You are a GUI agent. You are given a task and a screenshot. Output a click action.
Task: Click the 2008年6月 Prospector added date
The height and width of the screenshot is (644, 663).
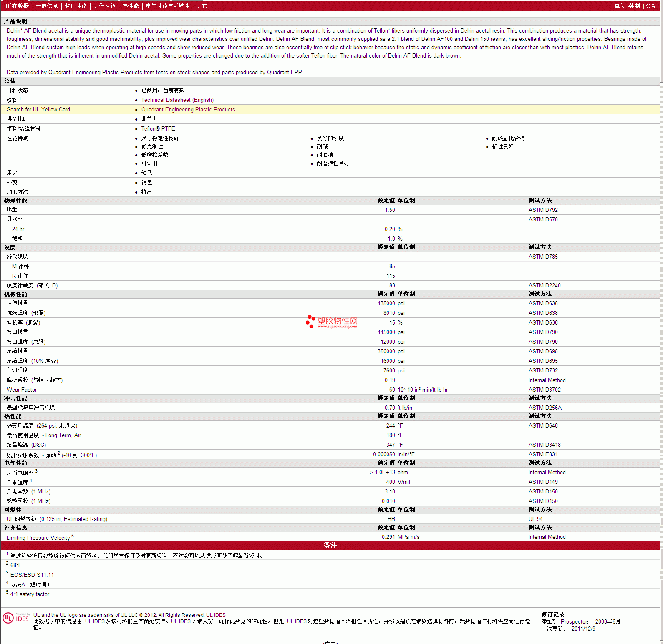pyautogui.click(x=608, y=622)
